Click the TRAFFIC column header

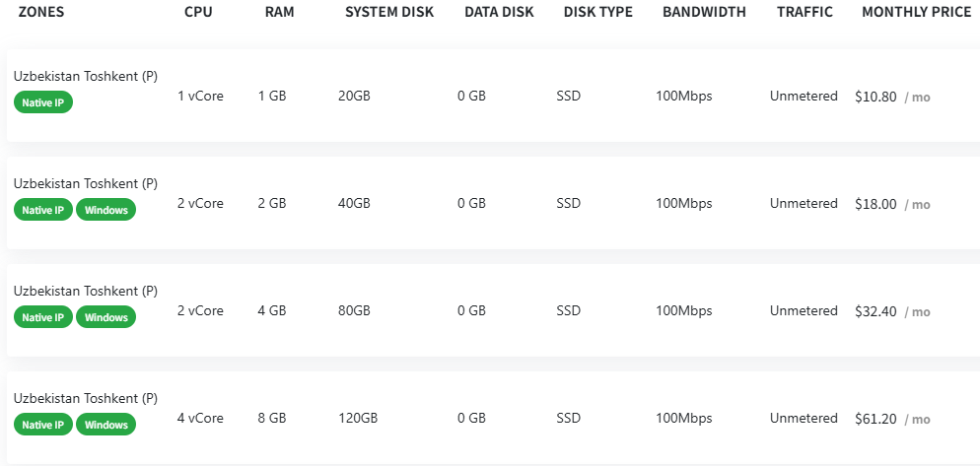point(805,12)
